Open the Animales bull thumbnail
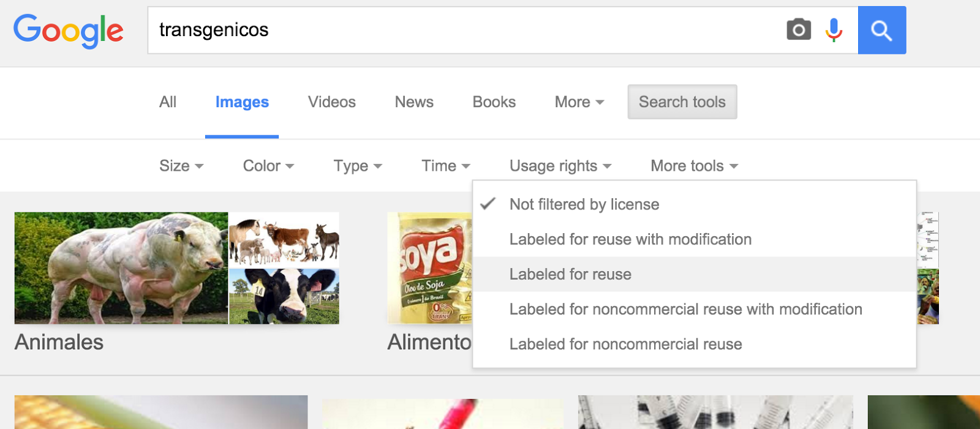This screenshot has width=980, height=429. pyautogui.click(x=121, y=267)
